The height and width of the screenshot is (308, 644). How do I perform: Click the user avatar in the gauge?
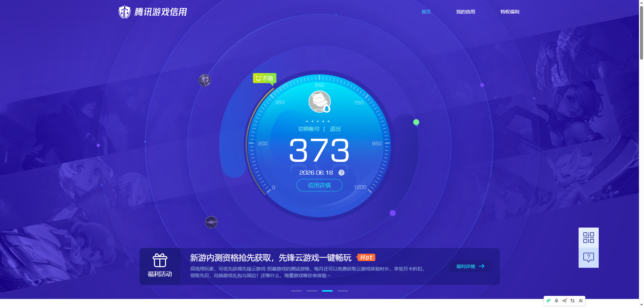pyautogui.click(x=319, y=102)
